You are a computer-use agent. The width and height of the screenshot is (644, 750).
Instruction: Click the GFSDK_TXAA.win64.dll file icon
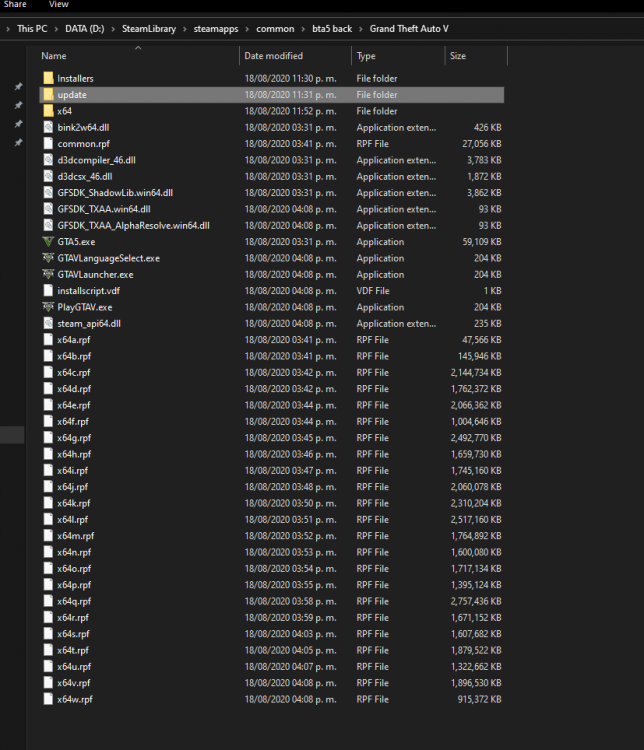click(48, 209)
